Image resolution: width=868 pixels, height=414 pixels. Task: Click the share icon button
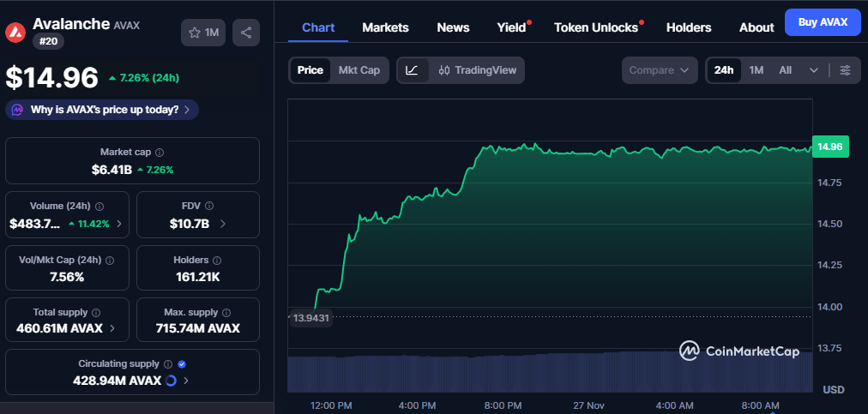coord(246,33)
